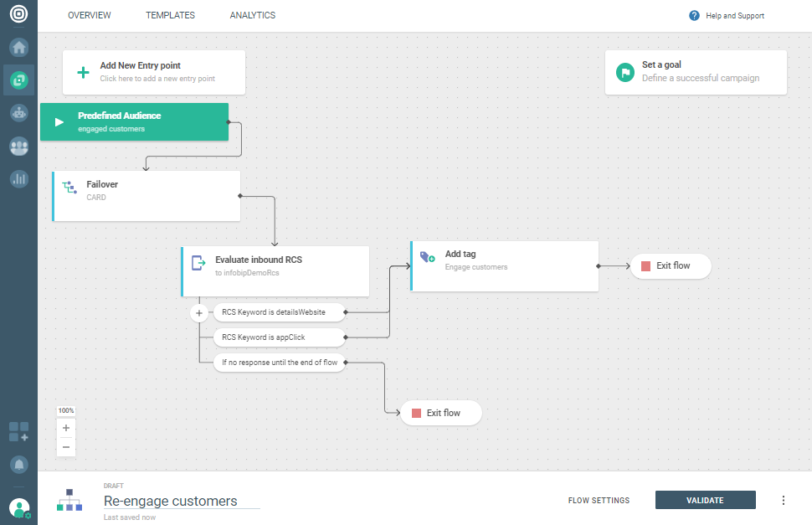Open Flow Settings
Viewport: 812px width, 525px height.
pos(599,501)
